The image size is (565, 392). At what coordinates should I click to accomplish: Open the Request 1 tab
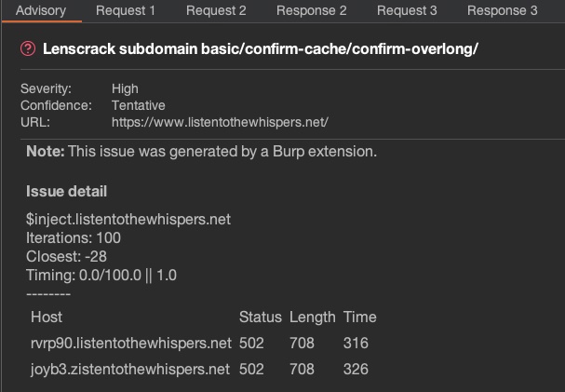pos(126,11)
